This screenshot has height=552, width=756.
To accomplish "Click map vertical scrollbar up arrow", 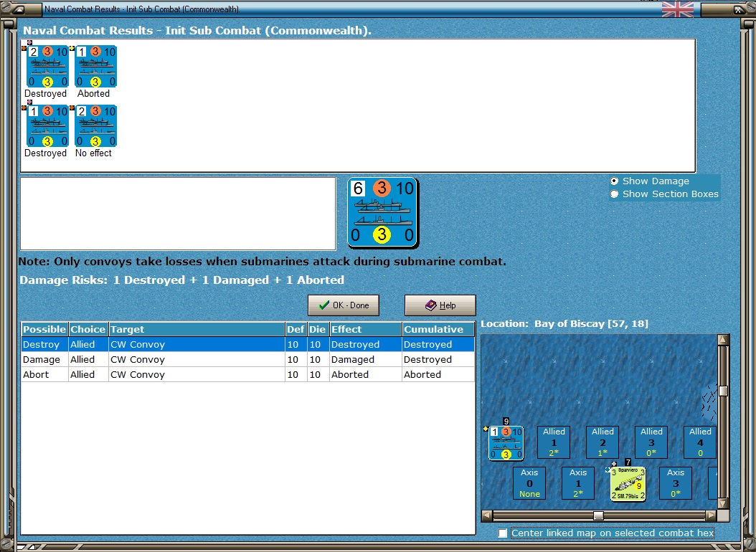I will (x=723, y=340).
